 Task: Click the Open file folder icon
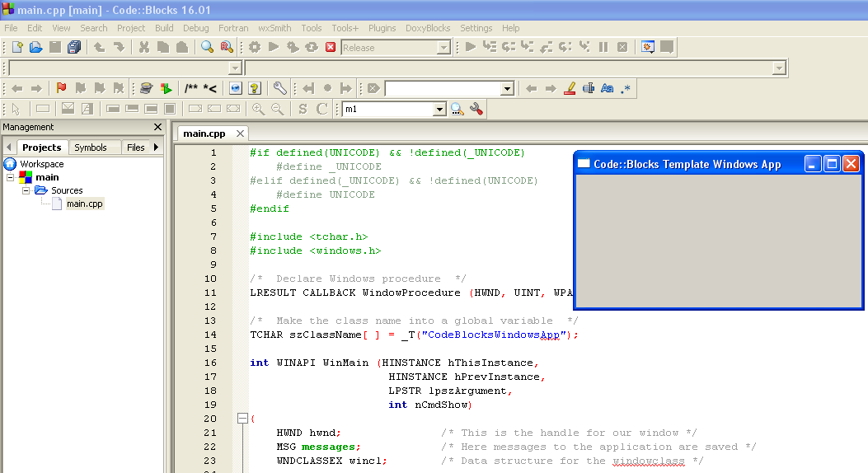coord(36,47)
